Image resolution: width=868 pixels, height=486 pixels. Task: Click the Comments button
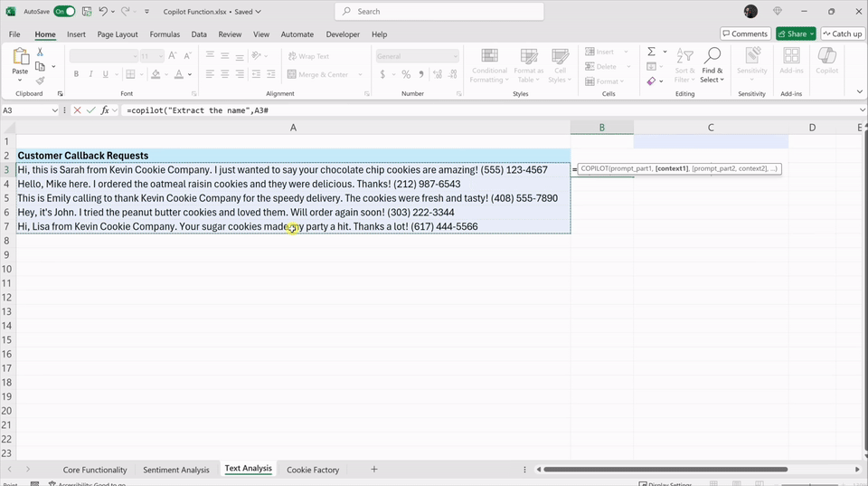coord(744,33)
